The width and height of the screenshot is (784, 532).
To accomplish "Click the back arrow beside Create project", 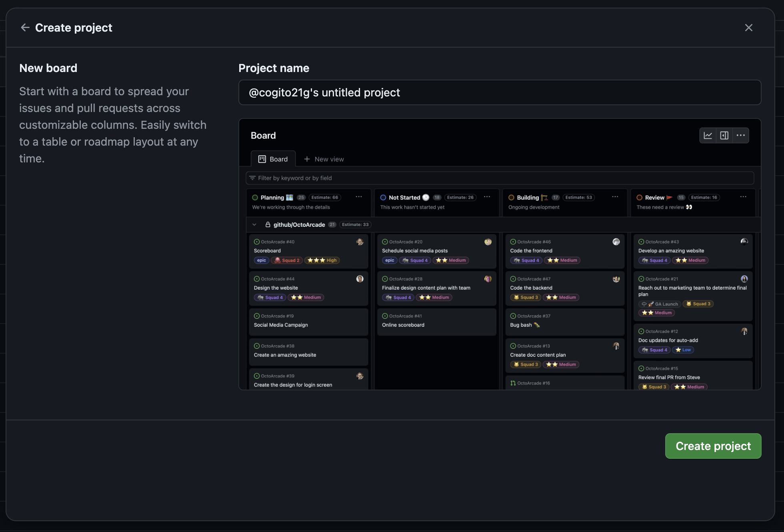I will click(x=25, y=28).
